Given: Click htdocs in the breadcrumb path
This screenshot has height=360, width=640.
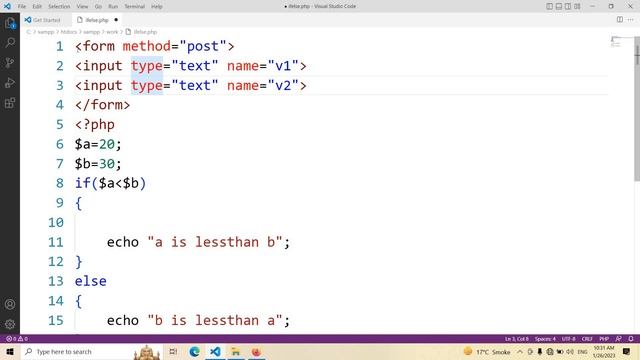Looking at the screenshot, I should [x=69, y=32].
